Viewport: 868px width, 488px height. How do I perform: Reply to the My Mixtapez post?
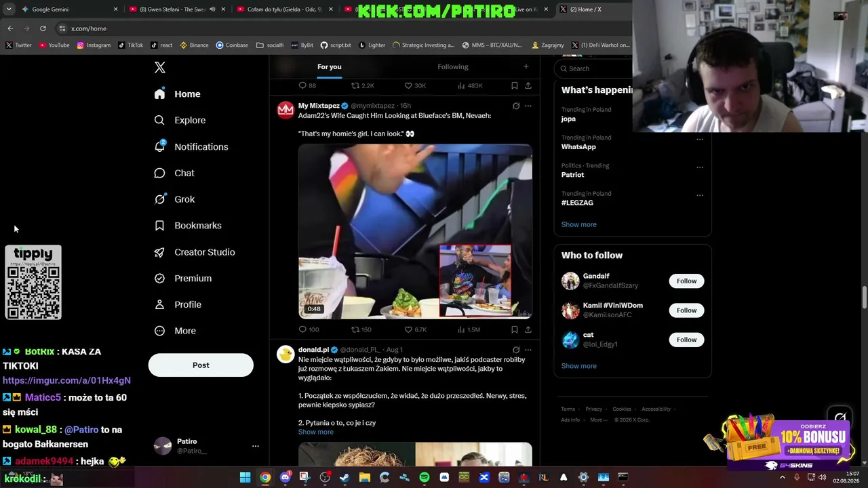click(x=302, y=329)
